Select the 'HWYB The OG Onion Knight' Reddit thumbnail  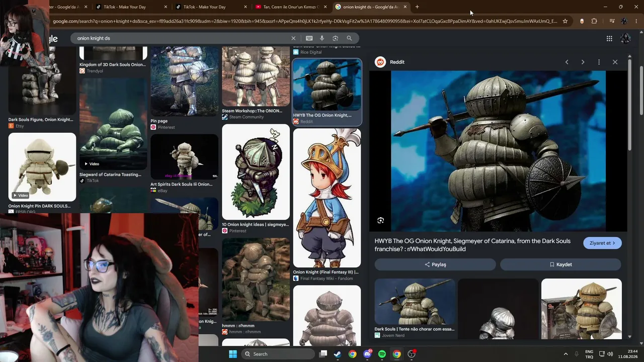(x=327, y=84)
